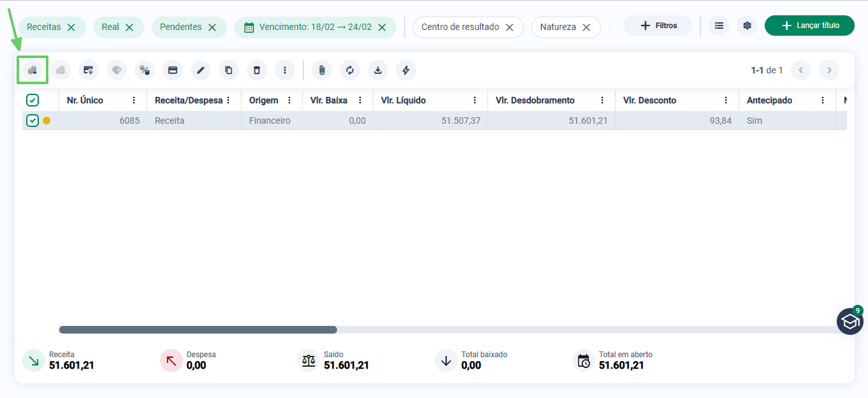The width and height of the screenshot is (868, 398).
Task: Click the percent discount toolbar icon
Action: tap(145, 70)
